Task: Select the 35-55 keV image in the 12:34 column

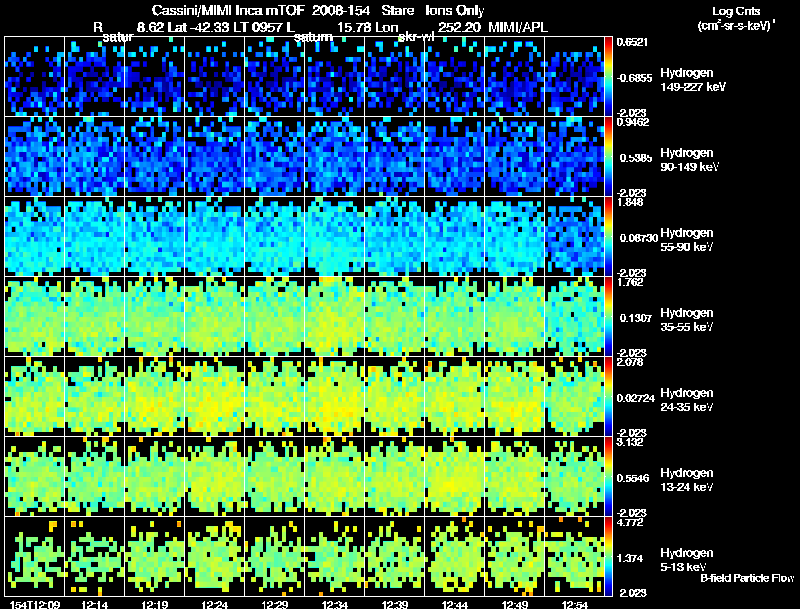Action: pyautogui.click(x=335, y=317)
